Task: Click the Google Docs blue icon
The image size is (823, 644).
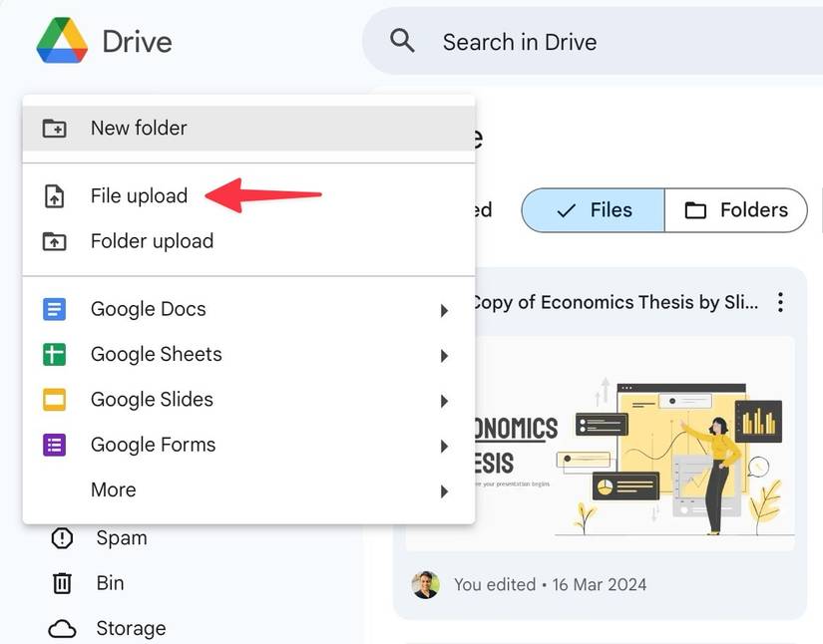Action: (54, 309)
